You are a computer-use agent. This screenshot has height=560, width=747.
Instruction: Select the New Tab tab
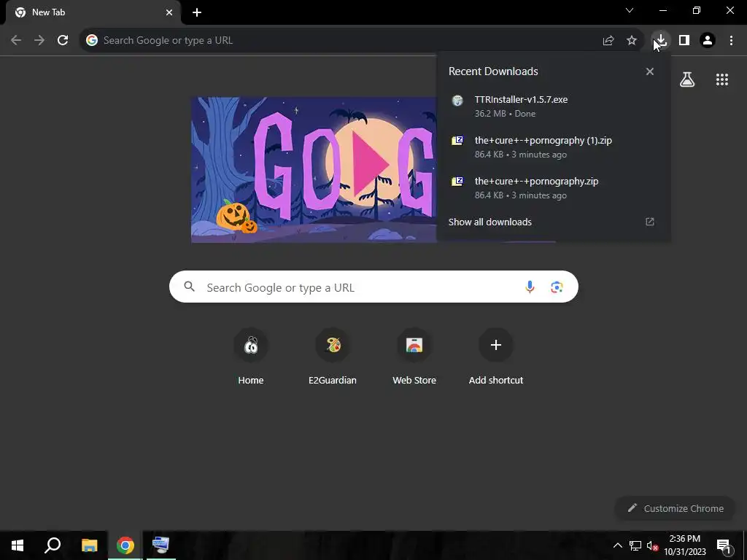pos(93,12)
